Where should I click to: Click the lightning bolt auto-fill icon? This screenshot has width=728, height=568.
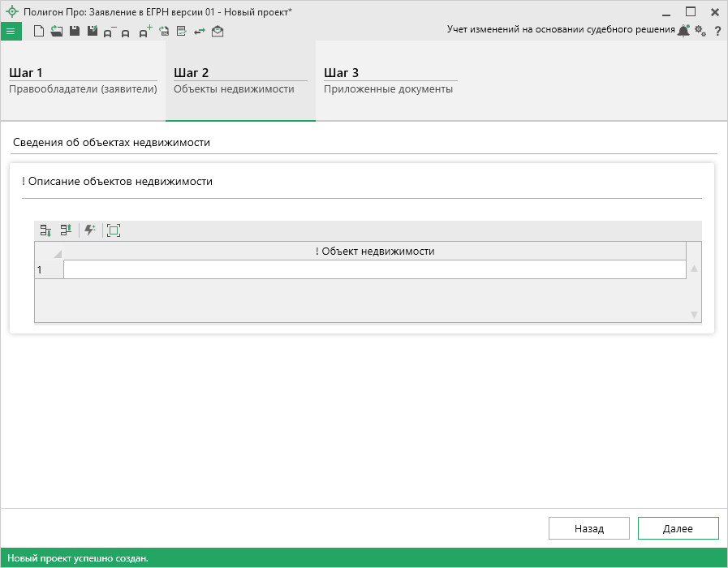click(x=89, y=230)
